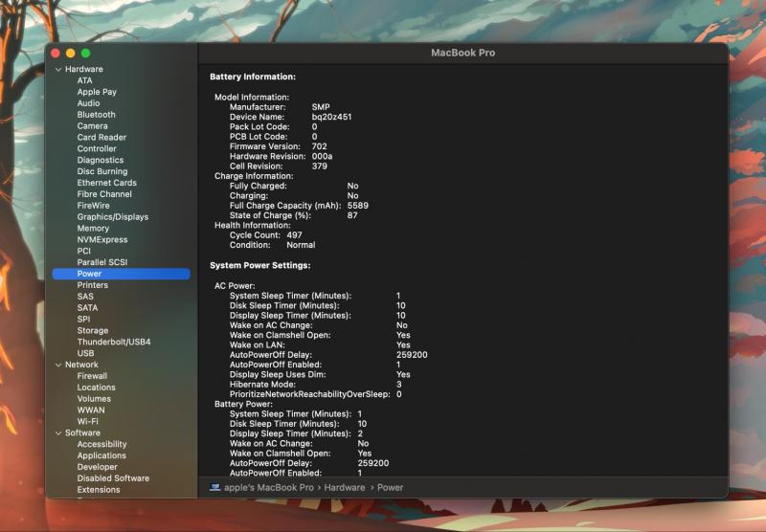Open Firewall under Network
Screen dimensions: 766x532
point(92,376)
